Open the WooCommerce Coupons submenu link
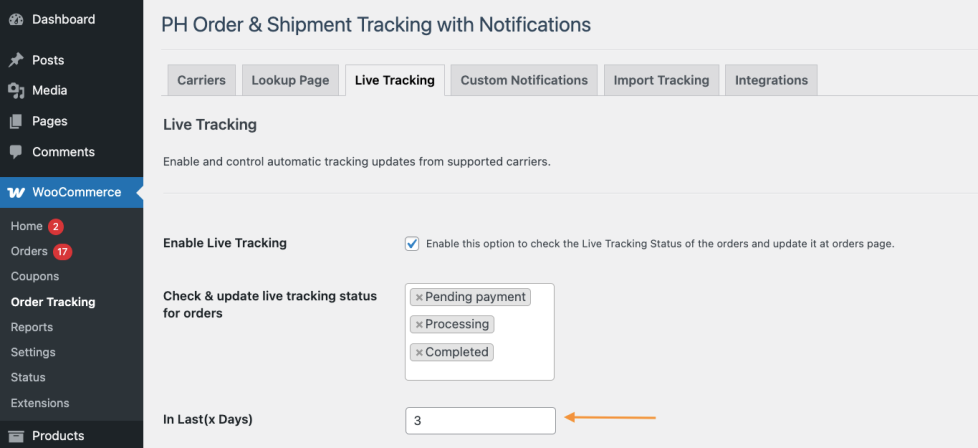Image resolution: width=978 pixels, height=448 pixels. [35, 276]
